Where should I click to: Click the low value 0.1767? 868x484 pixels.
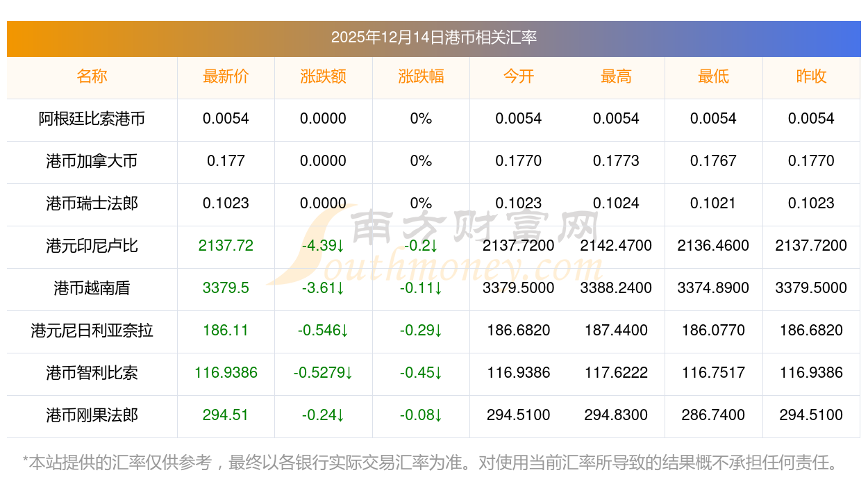(713, 161)
